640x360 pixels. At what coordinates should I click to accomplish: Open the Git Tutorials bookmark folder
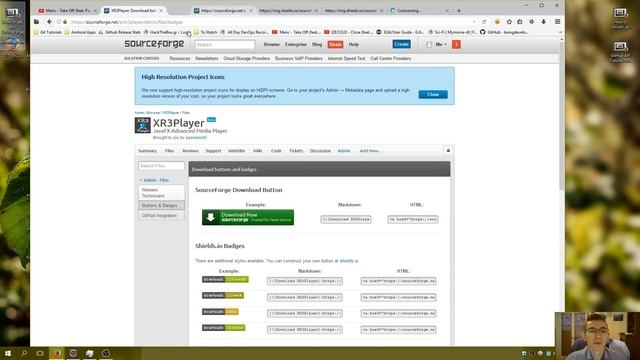point(48,32)
